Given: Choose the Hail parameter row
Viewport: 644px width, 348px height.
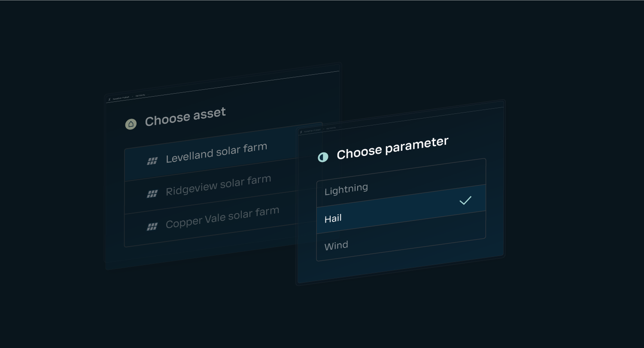Looking at the screenshot, I should [x=401, y=209].
